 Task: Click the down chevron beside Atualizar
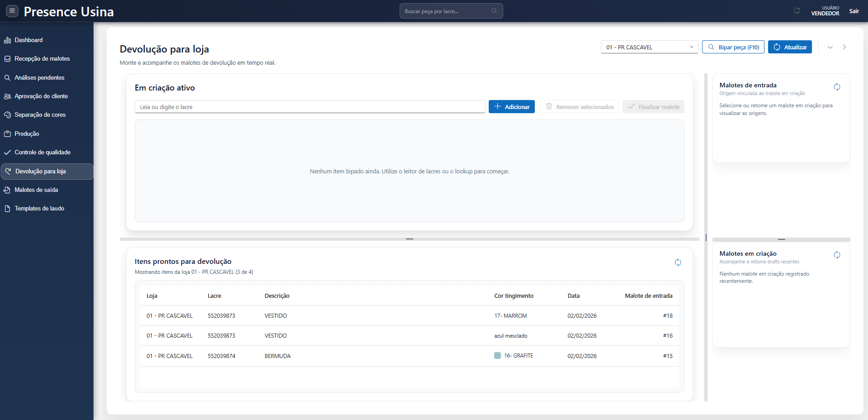(830, 47)
